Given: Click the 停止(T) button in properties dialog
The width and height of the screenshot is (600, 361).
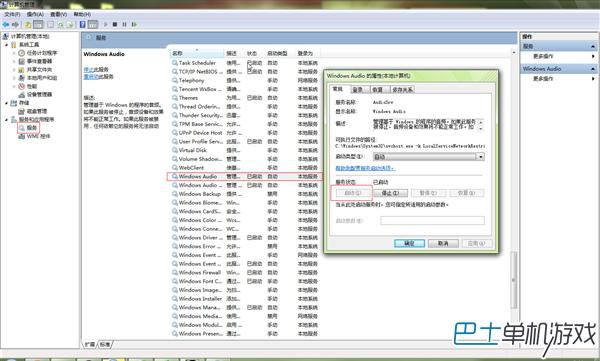Looking at the screenshot, I should coord(390,193).
